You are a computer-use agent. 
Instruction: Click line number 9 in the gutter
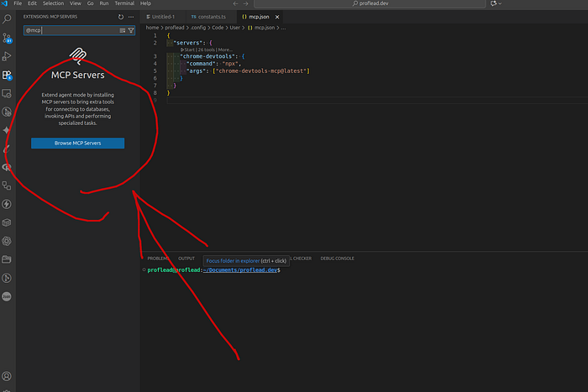click(x=155, y=101)
